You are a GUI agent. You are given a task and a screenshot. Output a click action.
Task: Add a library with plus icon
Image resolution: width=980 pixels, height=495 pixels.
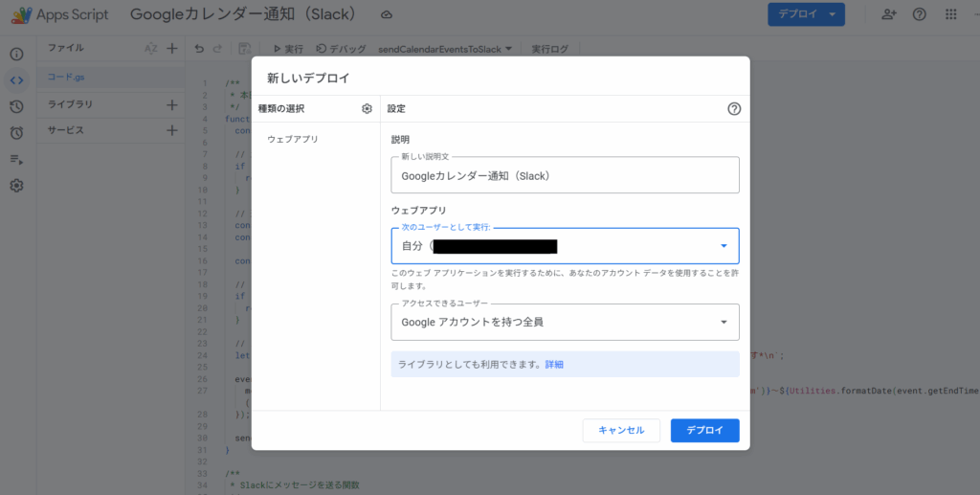point(172,105)
